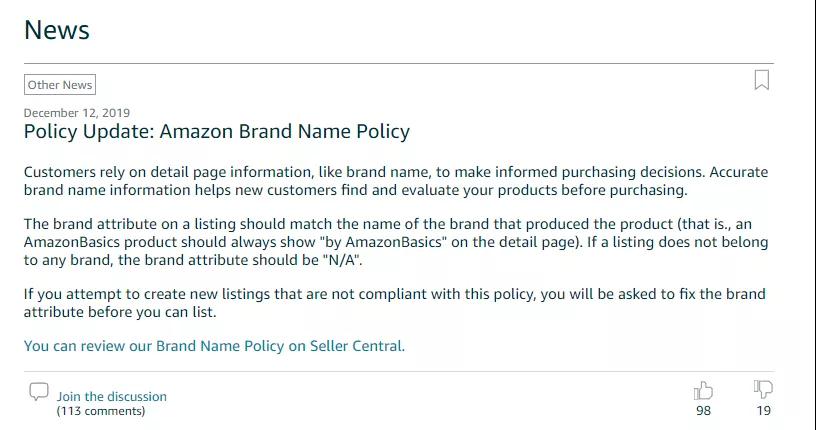
Task: Give the article a thumbs up
Action: [703, 390]
